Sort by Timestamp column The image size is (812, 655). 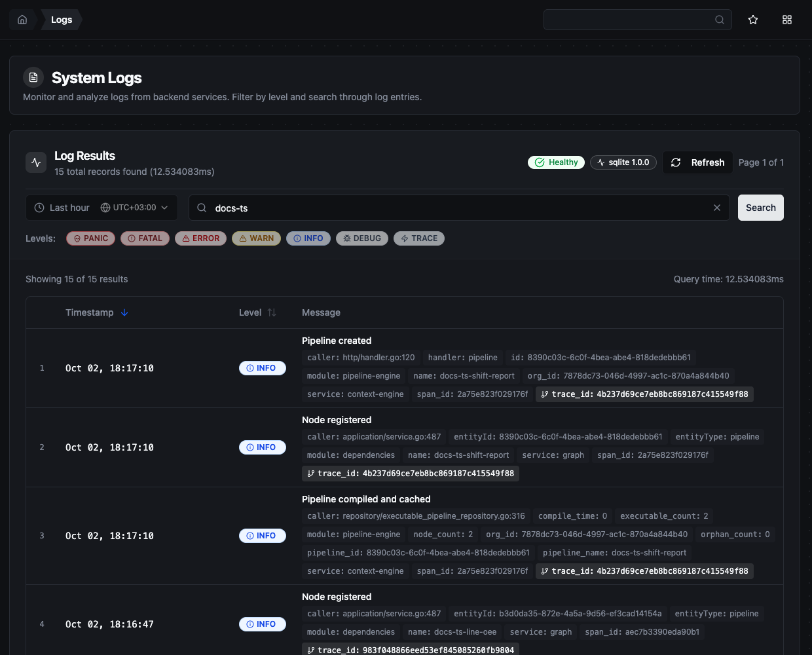[x=97, y=312]
